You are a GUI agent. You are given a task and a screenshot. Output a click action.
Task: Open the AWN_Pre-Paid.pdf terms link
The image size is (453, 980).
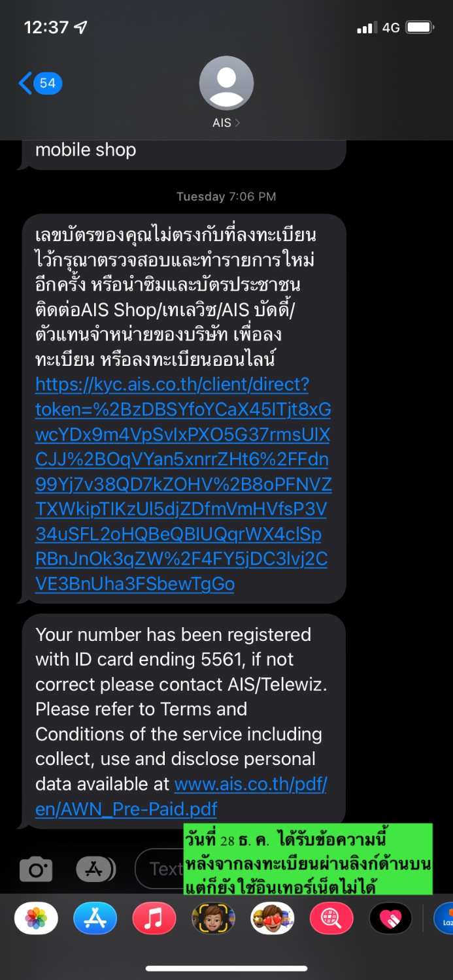point(126,809)
